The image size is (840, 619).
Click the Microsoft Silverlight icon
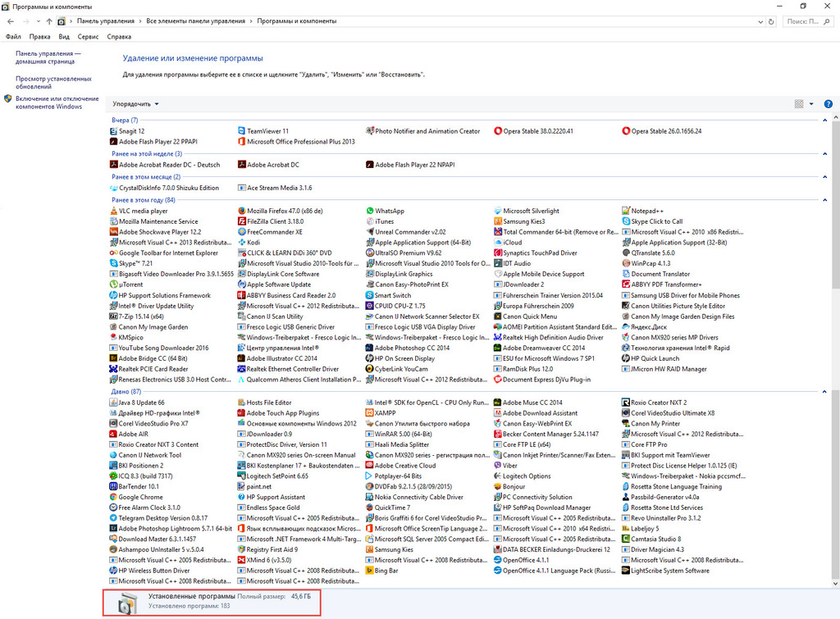[498, 211]
